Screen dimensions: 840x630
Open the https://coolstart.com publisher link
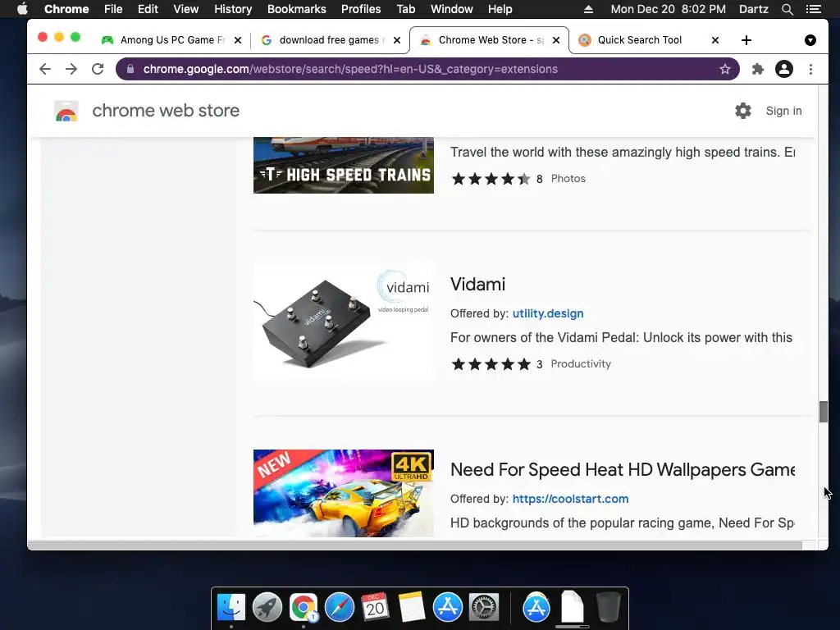[570, 499]
